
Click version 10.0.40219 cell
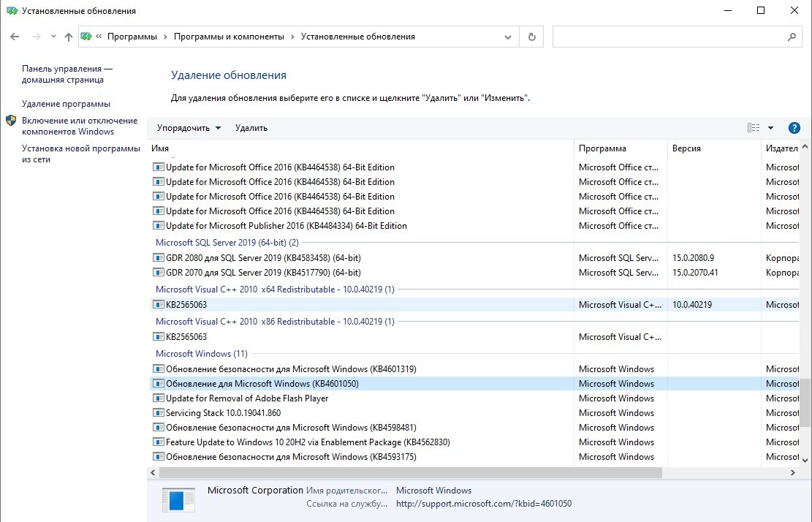(x=692, y=304)
